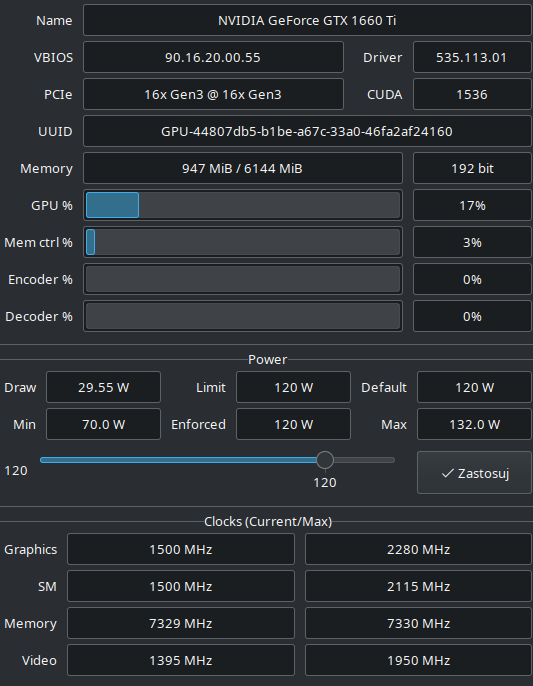Click the Driver version 535.113.01 field

(x=472, y=57)
